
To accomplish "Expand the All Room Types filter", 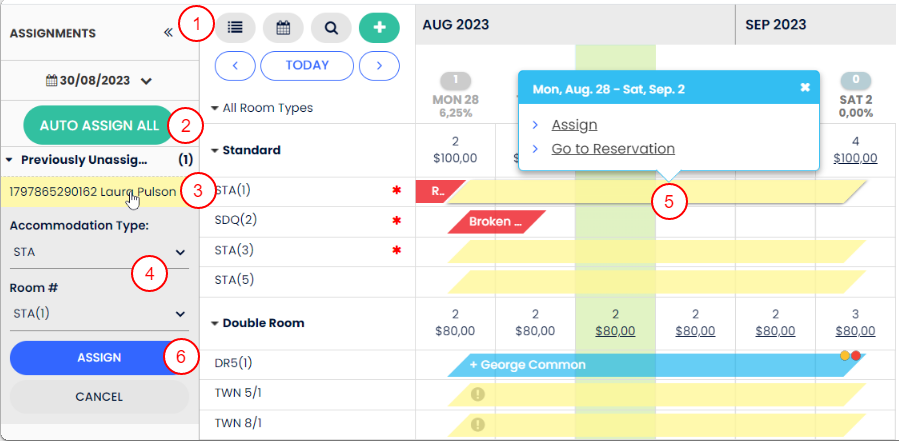I will pos(216,108).
